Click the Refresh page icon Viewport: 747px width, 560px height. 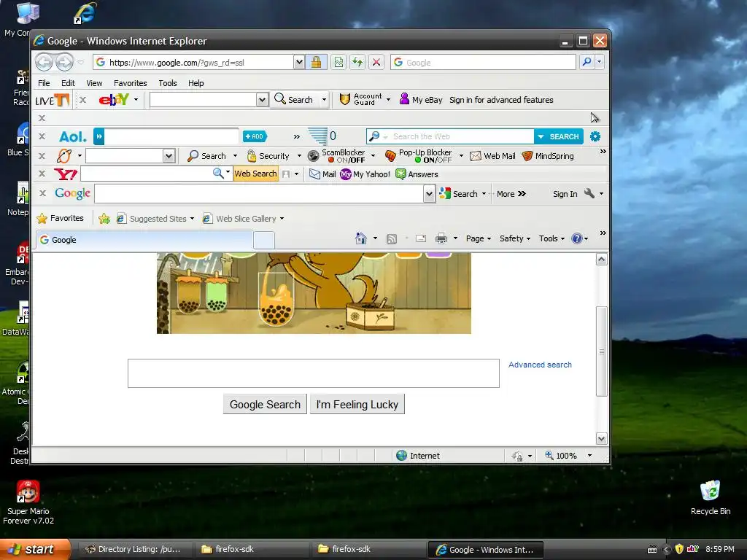pos(357,63)
